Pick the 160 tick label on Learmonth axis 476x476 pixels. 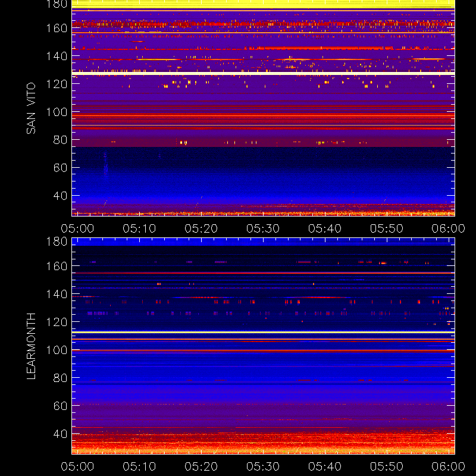click(57, 266)
